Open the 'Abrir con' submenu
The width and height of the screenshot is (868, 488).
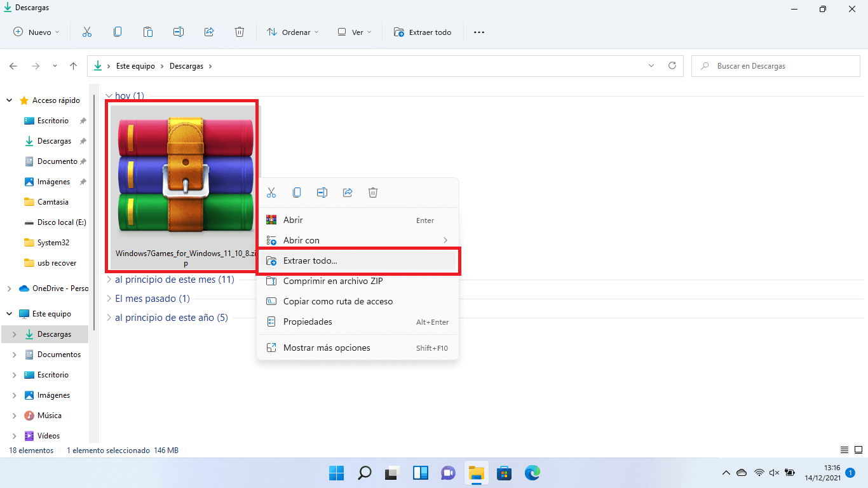click(x=357, y=240)
